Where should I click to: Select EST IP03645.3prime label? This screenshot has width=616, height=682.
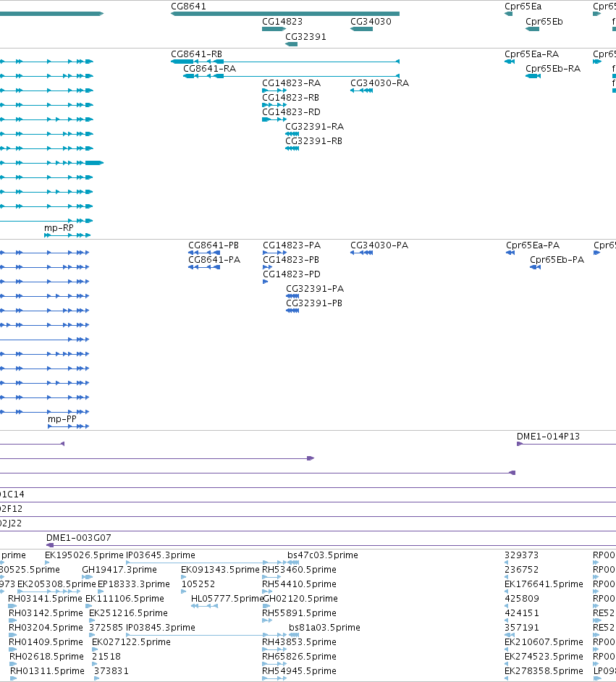(161, 555)
